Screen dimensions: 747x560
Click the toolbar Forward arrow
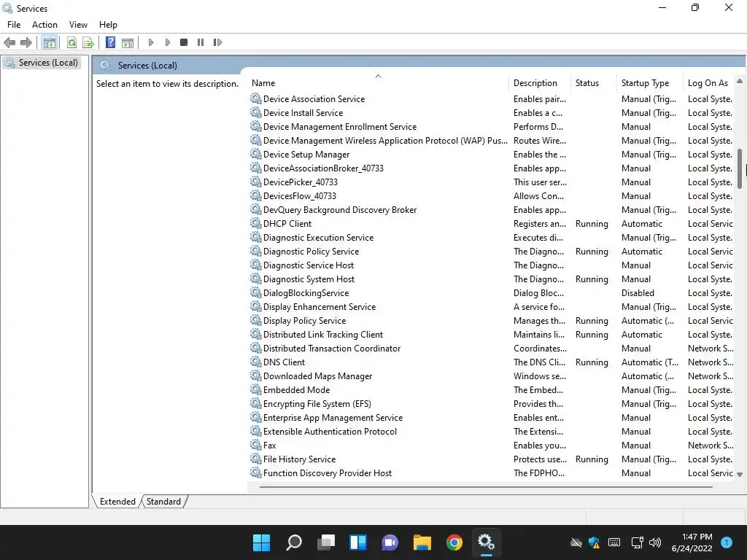pyautogui.click(x=26, y=42)
